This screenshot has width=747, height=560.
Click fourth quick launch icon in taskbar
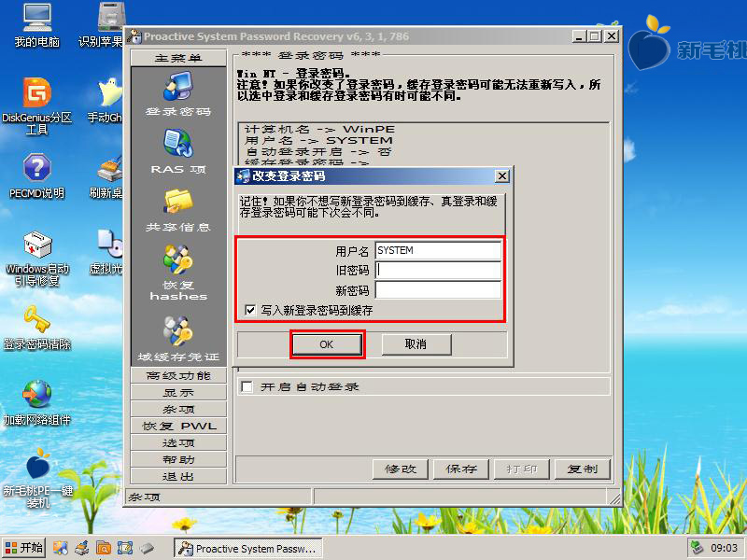click(x=125, y=548)
